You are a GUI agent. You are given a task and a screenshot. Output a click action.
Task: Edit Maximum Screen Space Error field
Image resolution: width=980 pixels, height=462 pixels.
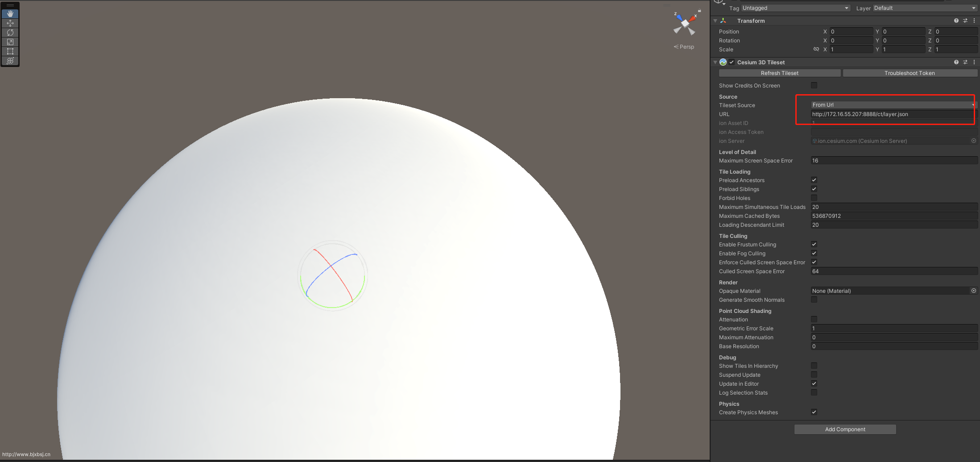click(894, 161)
